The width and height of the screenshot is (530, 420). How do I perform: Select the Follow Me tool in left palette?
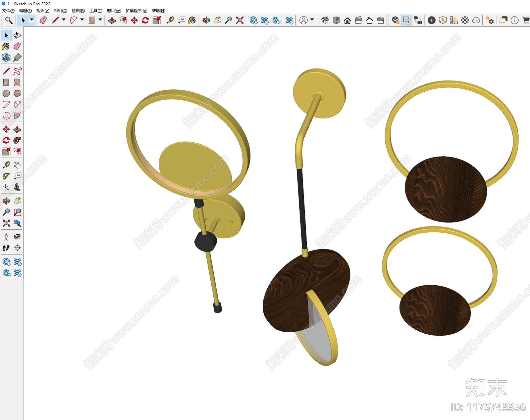pos(17,140)
